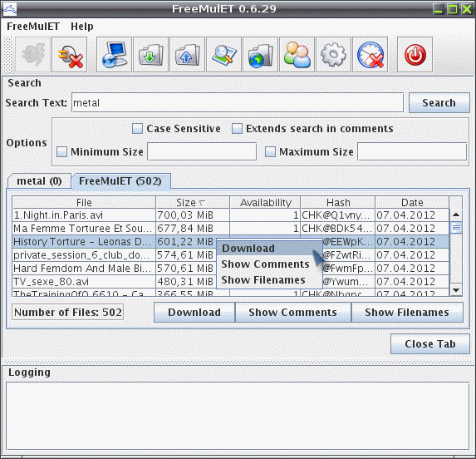Image resolution: width=476 pixels, height=459 pixels.
Task: Click the results scrollbar thumb
Action: tap(456, 228)
